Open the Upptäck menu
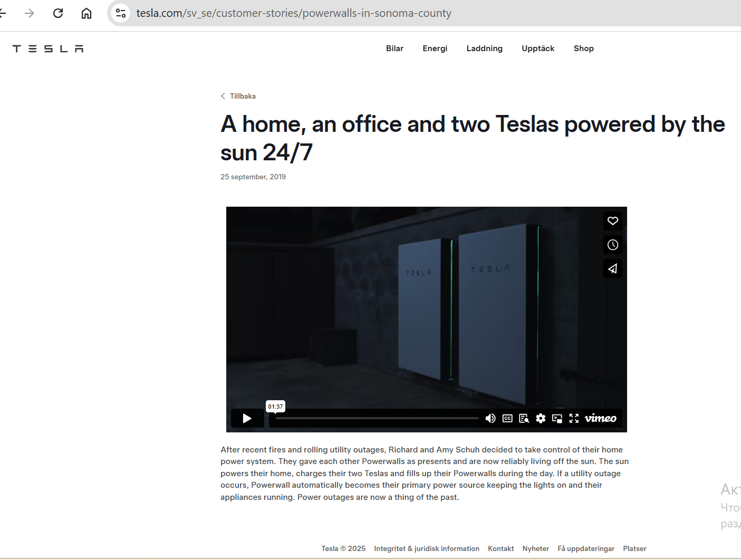Viewport: 741px width, 560px height. [538, 49]
